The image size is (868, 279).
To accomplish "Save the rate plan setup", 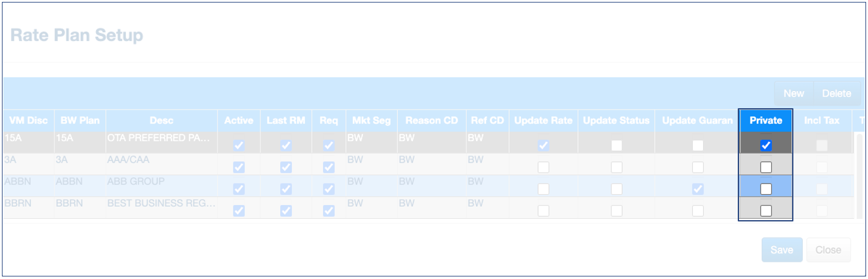I will pos(781,250).
